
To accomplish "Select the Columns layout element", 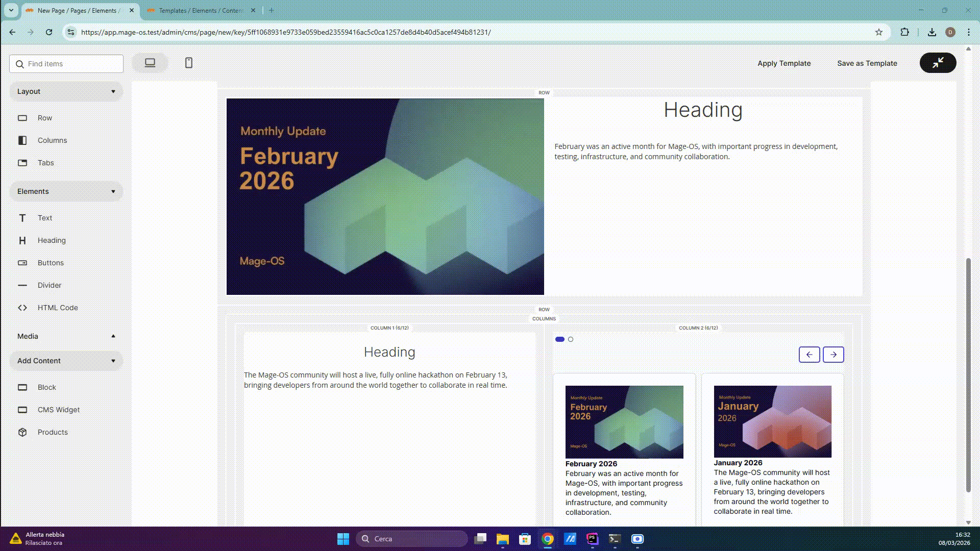I will [53, 140].
